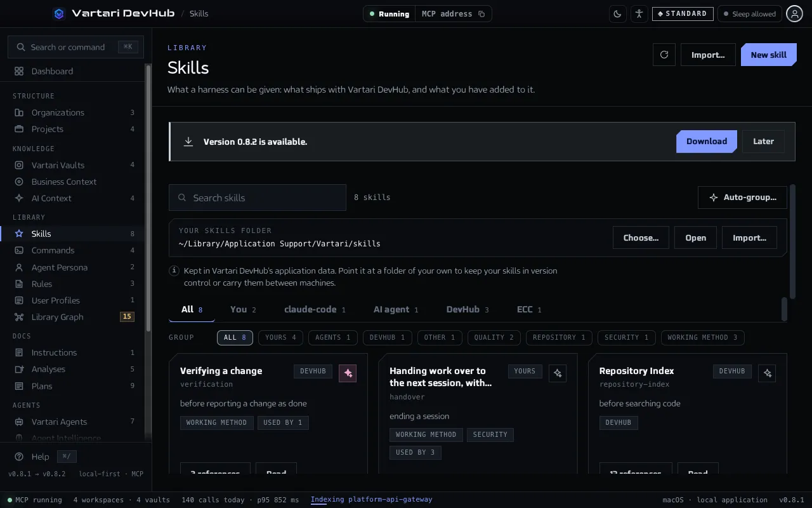Filter group by AGENTS chip
Image resolution: width=812 pixels, height=508 pixels.
point(333,338)
